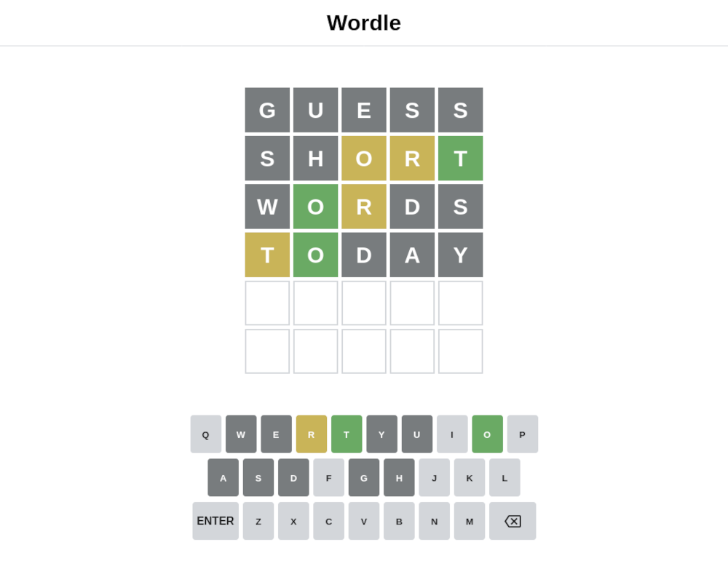This screenshot has height=582, width=728.
Task: Select the letter F key
Action: coord(329,477)
